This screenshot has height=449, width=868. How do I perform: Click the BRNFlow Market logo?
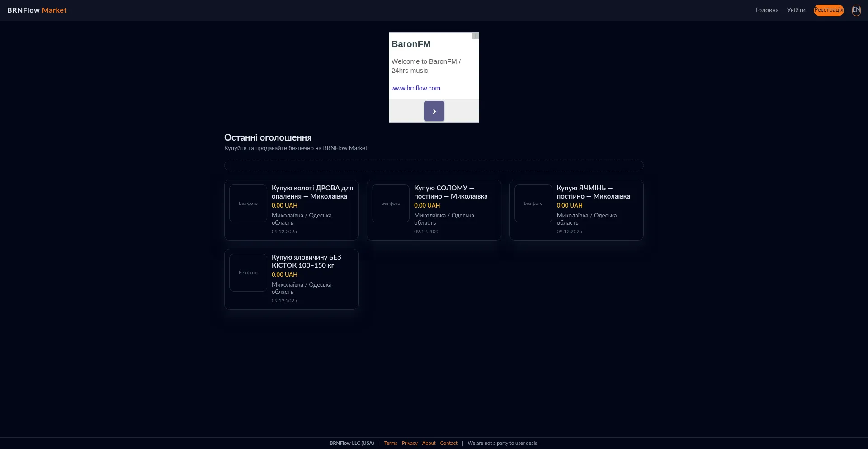tap(37, 10)
